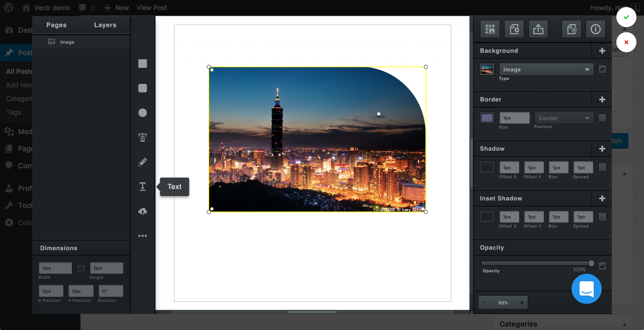Confirm edits with the green checkmark
644x330 pixels.
point(626,17)
